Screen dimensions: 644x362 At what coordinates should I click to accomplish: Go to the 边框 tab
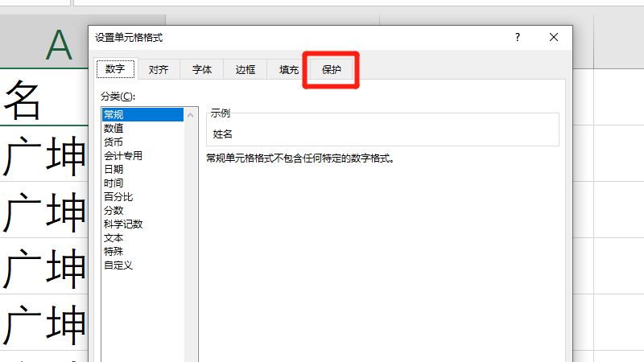tap(246, 70)
